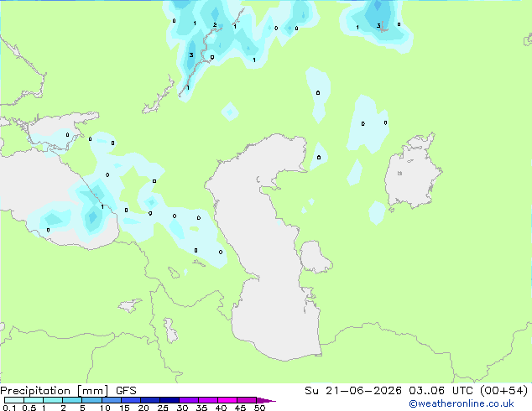Pick the palest legend swatch above 0.1
The width and height of the screenshot is (532, 411).
[x=14, y=400]
